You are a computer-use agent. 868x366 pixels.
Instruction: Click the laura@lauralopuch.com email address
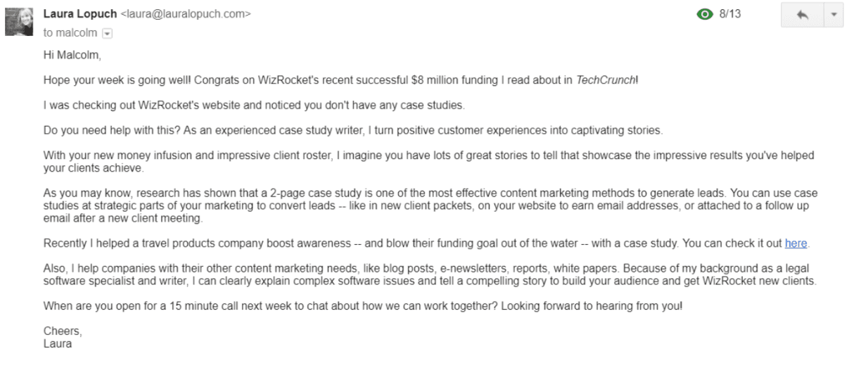[x=186, y=14]
